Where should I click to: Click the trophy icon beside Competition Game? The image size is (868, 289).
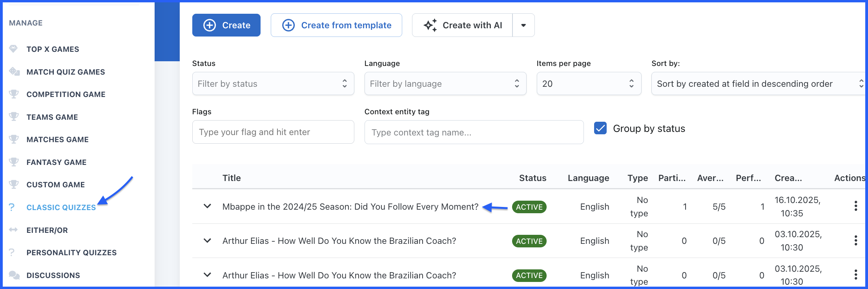[14, 94]
